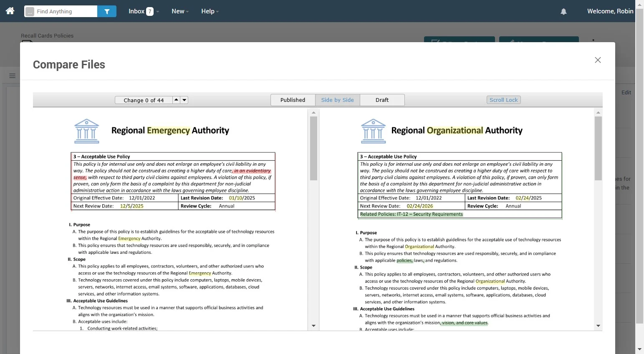Viewport: 644px width, 354px height.
Task: Click the right Last Revision Date 02/24/2025
Action: [528, 198]
